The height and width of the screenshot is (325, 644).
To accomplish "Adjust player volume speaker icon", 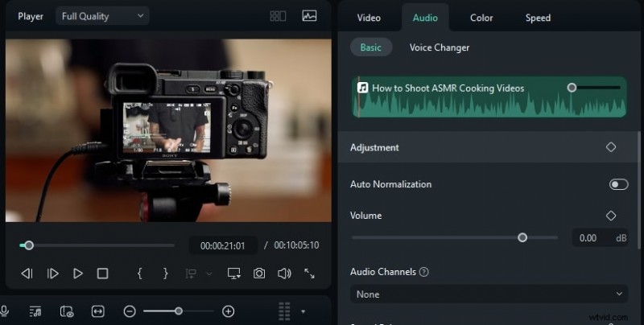I will click(284, 274).
